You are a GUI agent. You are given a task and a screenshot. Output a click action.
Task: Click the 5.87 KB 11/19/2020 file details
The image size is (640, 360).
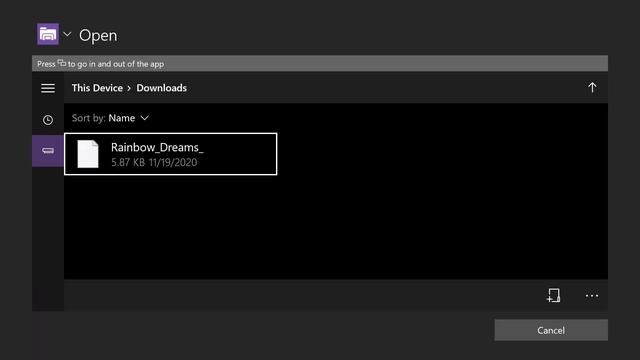tap(154, 162)
